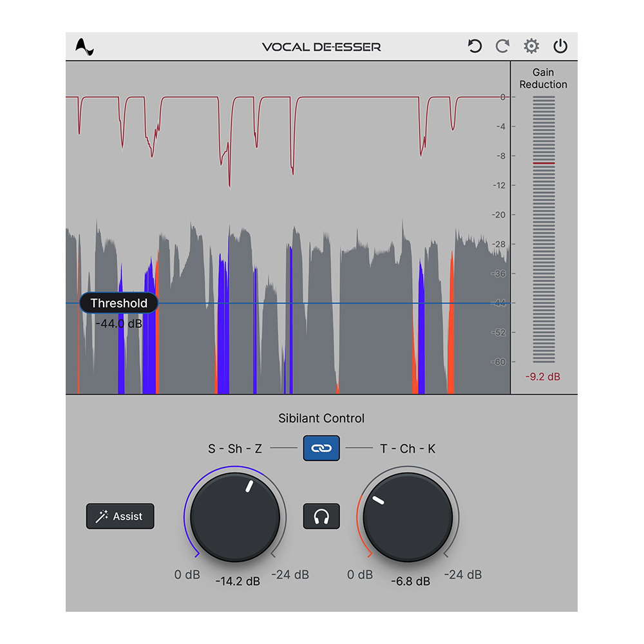
Task: Click the Sibilant Control heading
Action: 321,418
